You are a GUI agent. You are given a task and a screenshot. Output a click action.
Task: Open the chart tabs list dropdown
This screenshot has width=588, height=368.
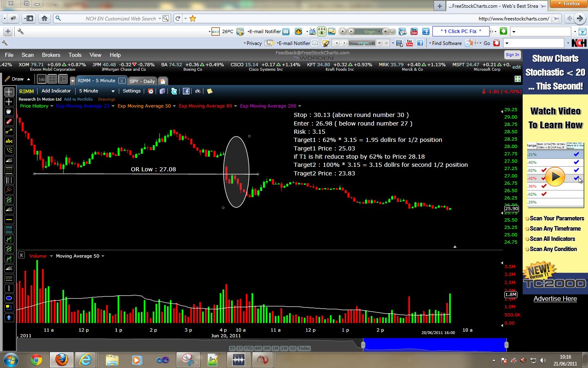point(73,81)
